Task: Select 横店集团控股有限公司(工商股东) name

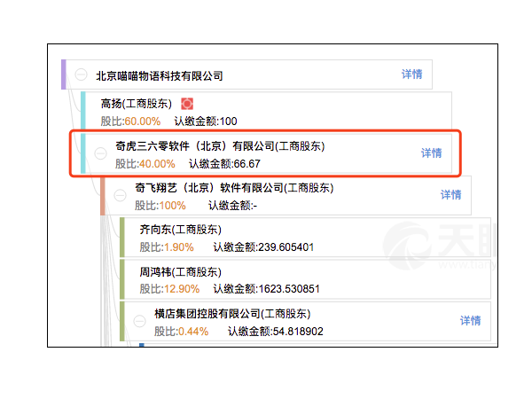Action: point(232,314)
